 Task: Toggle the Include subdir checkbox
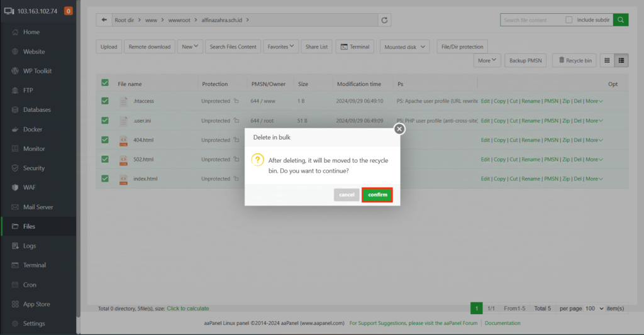(569, 20)
